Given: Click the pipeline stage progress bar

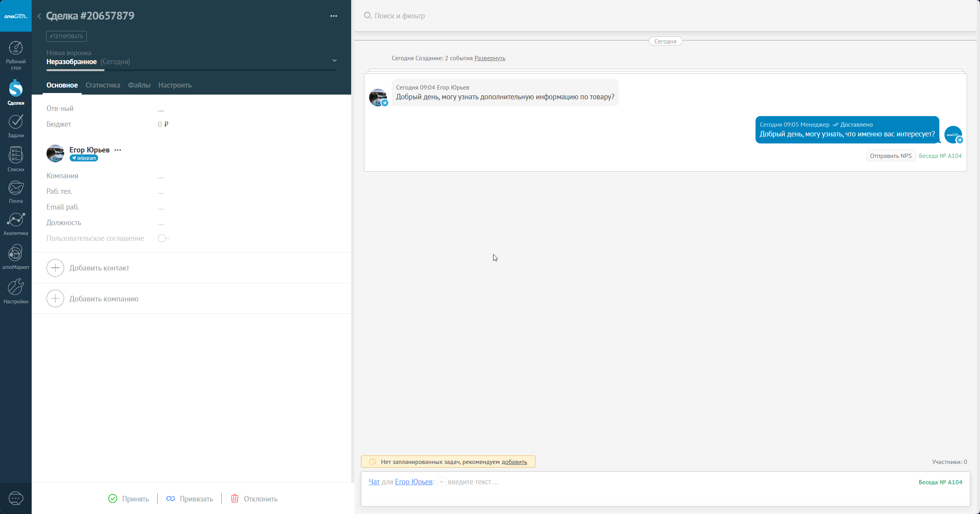Looking at the screenshot, I should [x=191, y=70].
